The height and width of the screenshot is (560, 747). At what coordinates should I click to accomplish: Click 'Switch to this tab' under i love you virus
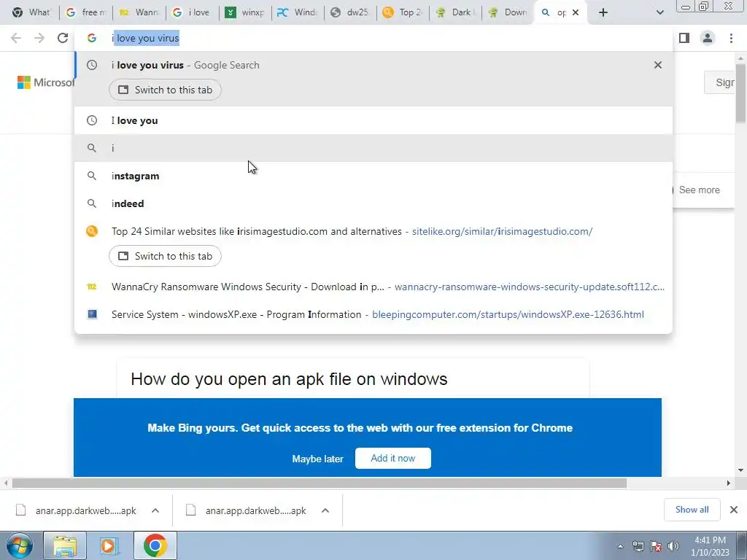click(165, 90)
